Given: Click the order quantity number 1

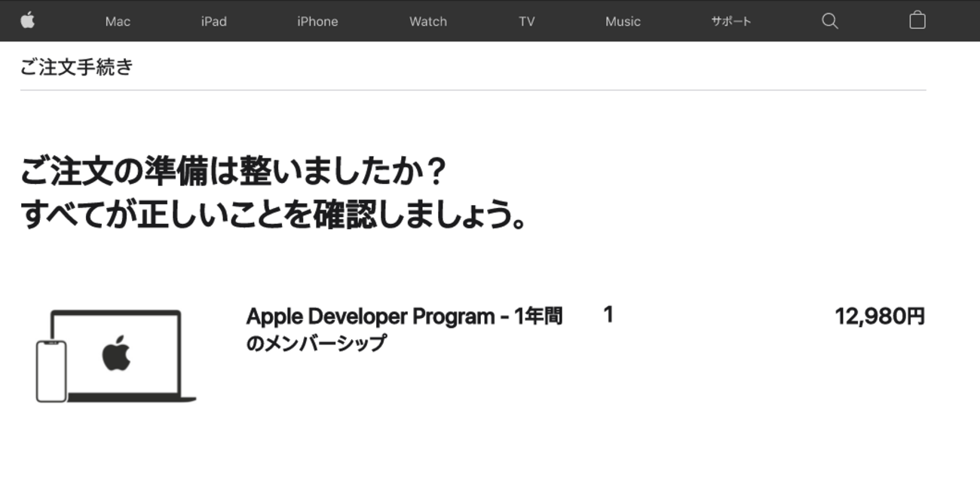Looking at the screenshot, I should pos(608,315).
